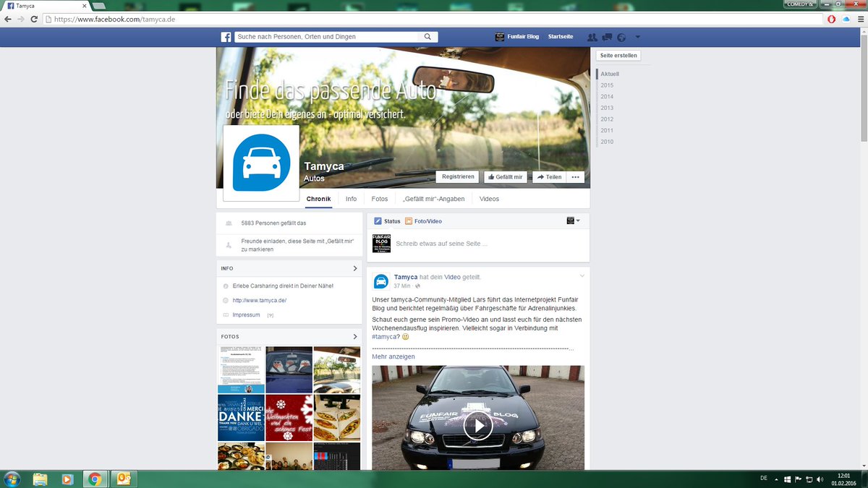Viewport: 868px width, 488px height.
Task: Click the volume tray icon
Action: pos(819,479)
